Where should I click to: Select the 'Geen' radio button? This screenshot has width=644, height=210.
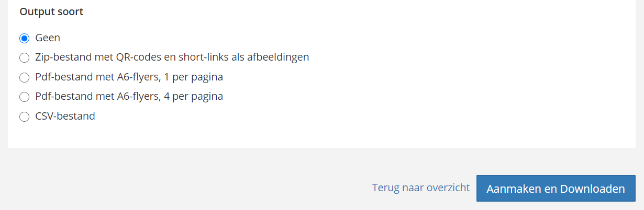coord(24,38)
